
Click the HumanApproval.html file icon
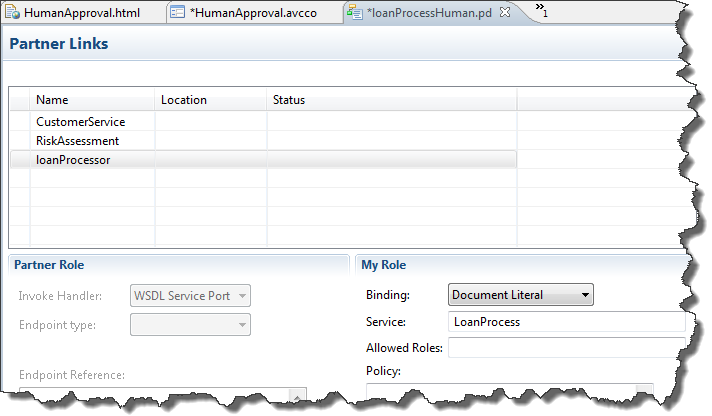click(x=12, y=14)
